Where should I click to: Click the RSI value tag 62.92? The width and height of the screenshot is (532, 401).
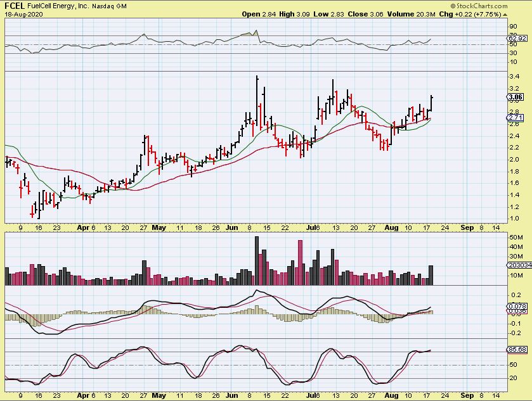click(x=517, y=38)
